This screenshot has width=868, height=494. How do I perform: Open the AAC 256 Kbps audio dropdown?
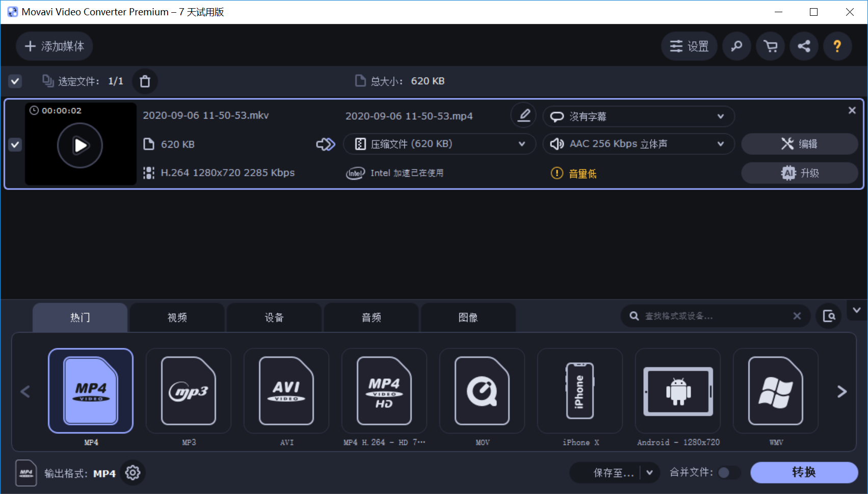click(x=639, y=144)
